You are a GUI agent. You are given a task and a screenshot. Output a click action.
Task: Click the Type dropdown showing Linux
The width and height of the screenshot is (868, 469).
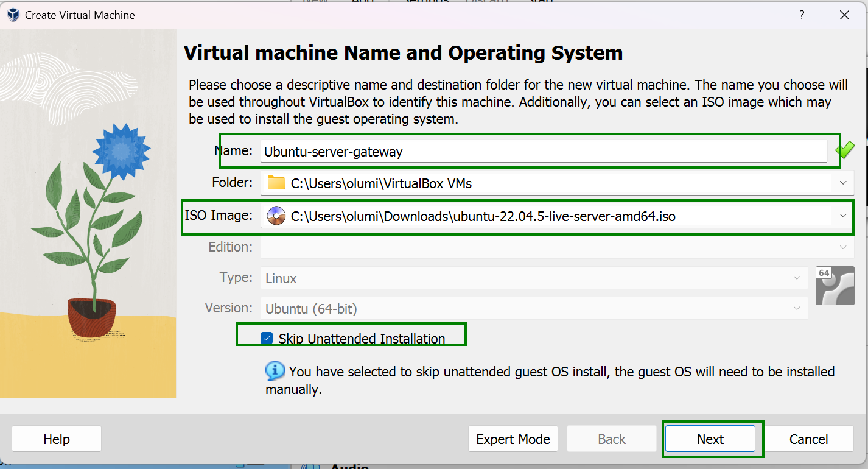pos(534,278)
